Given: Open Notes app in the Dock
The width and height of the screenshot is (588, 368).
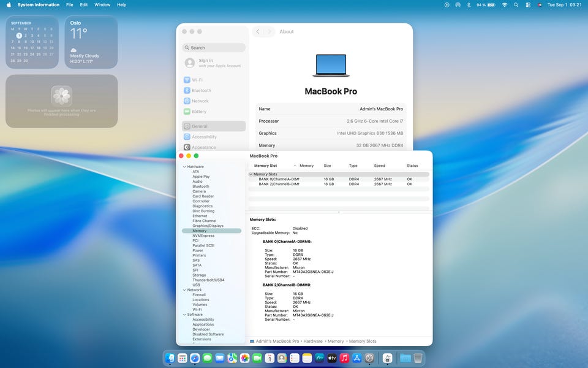Looking at the screenshot, I should click(307, 358).
